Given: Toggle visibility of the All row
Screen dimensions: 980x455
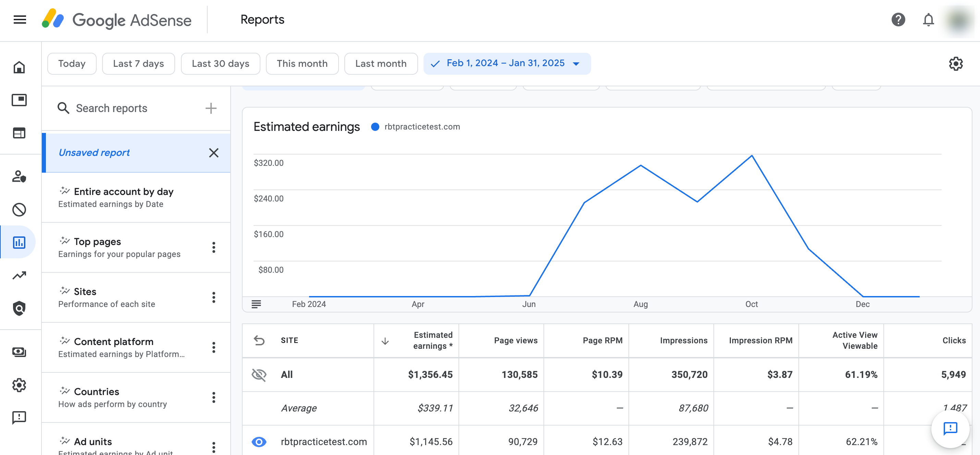Looking at the screenshot, I should (259, 375).
